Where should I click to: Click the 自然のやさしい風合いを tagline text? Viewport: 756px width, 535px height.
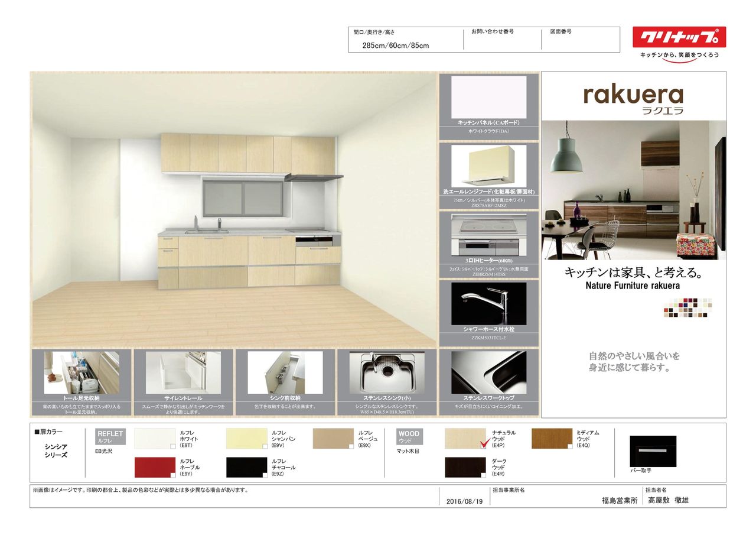pos(634,356)
